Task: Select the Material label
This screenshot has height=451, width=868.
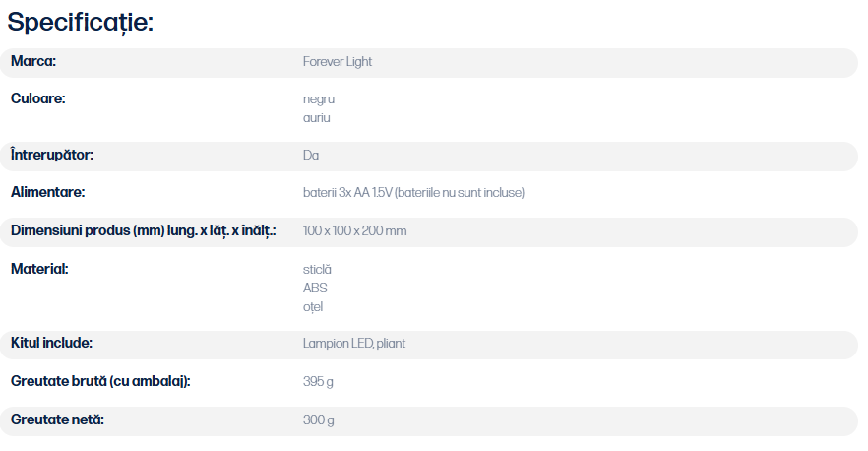Action: click(x=39, y=269)
